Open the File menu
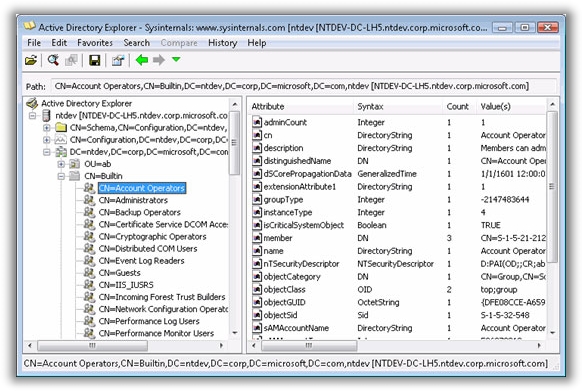The image size is (582, 391). coord(34,43)
